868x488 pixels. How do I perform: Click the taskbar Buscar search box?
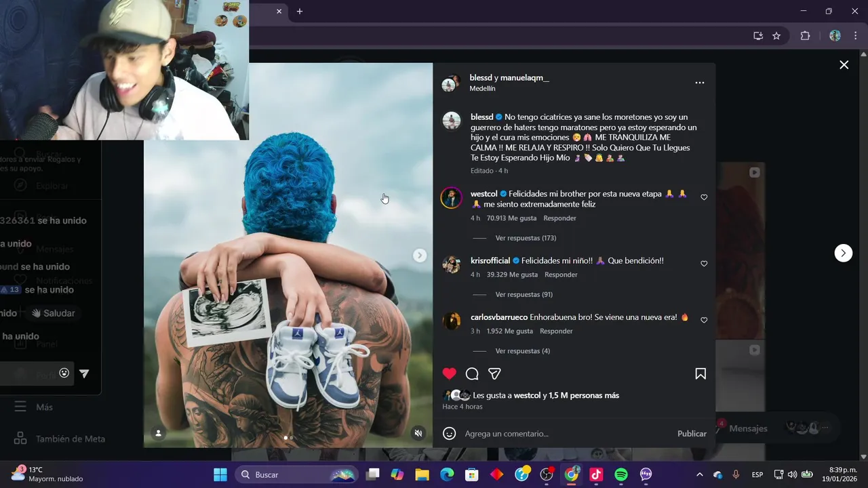[298, 474]
